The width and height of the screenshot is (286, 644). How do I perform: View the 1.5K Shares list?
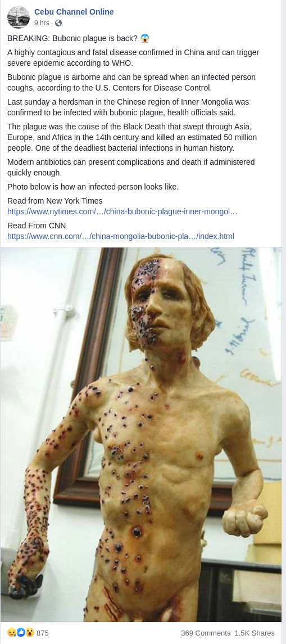pyautogui.click(x=255, y=633)
